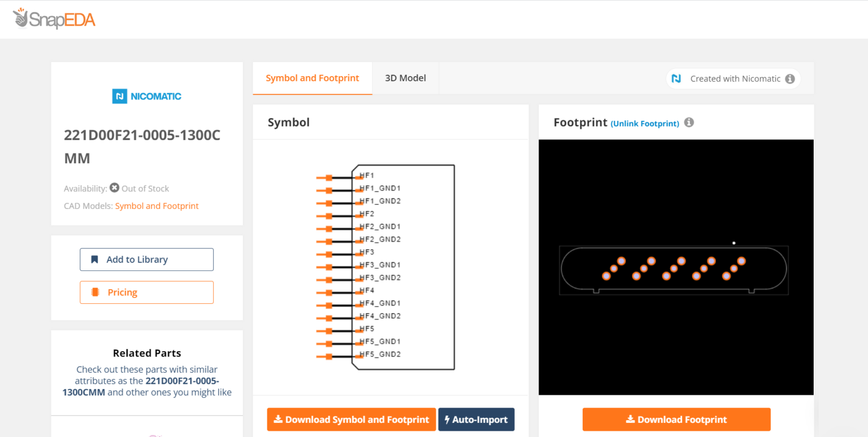868x437 pixels.
Task: Click the info icon next to Created with Nicomatic
Action: pyautogui.click(x=789, y=78)
